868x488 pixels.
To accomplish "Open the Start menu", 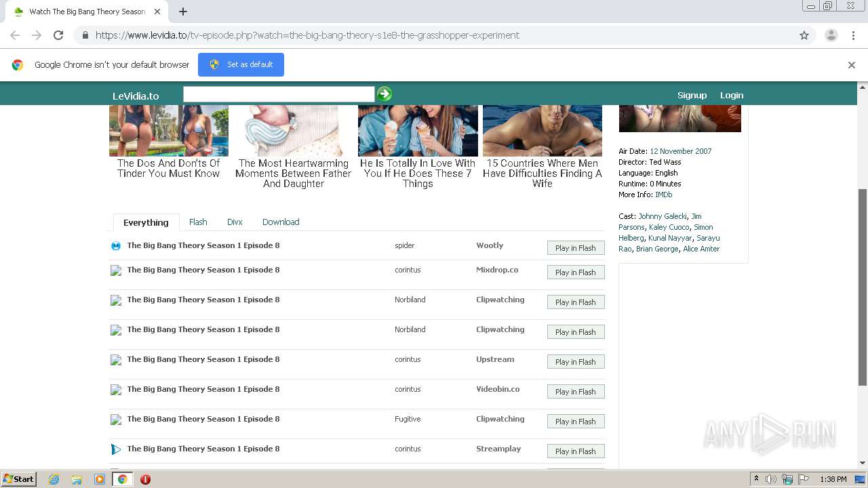I will (18, 479).
